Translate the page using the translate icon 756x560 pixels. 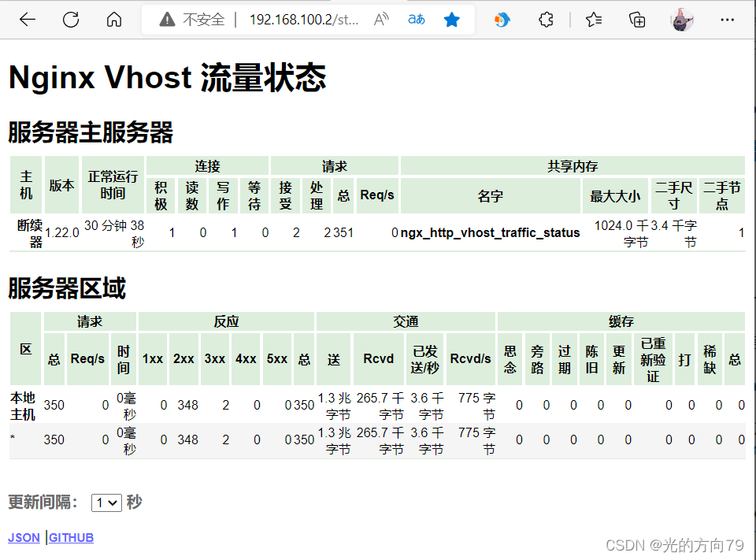click(416, 19)
